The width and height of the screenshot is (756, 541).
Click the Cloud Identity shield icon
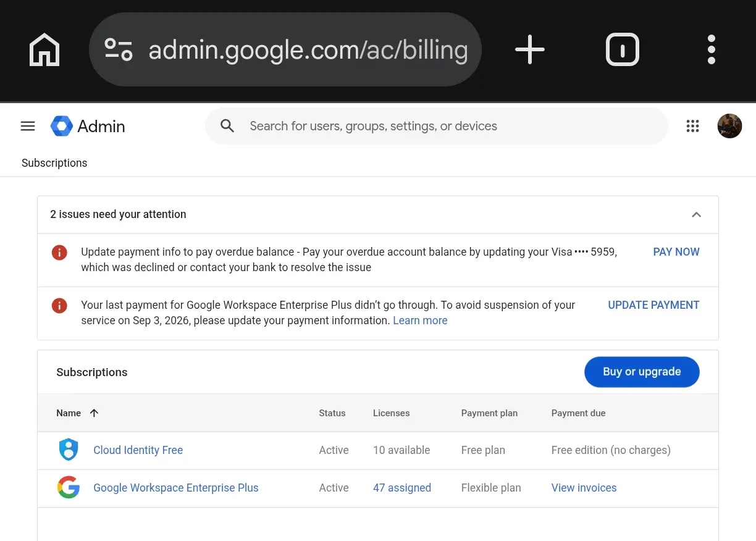(69, 450)
